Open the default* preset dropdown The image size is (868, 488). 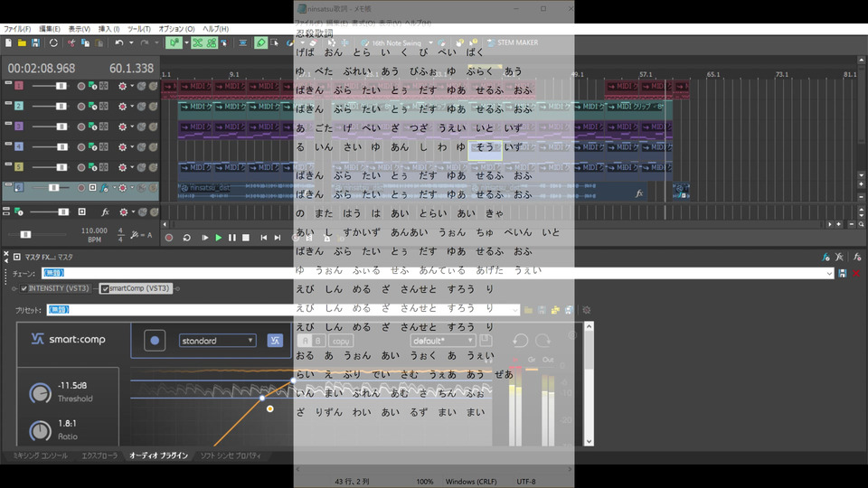pos(443,341)
